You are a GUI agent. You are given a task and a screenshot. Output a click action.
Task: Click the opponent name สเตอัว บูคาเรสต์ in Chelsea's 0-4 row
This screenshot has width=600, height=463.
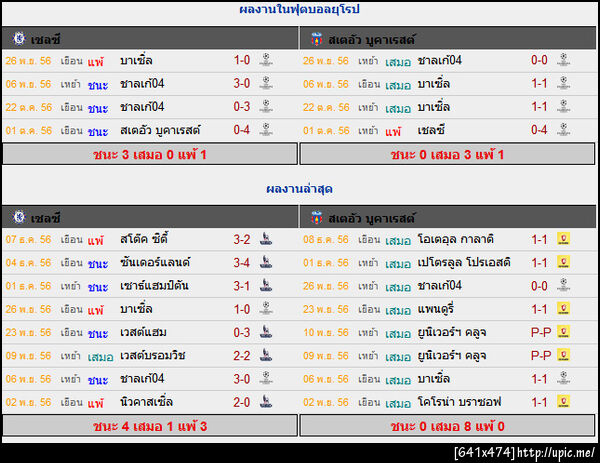pyautogui.click(x=160, y=130)
